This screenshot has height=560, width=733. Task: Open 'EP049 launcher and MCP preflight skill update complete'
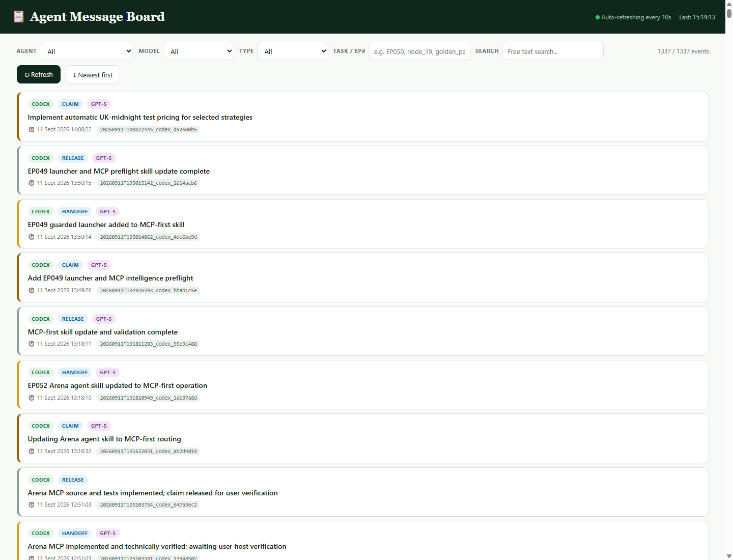(x=119, y=171)
